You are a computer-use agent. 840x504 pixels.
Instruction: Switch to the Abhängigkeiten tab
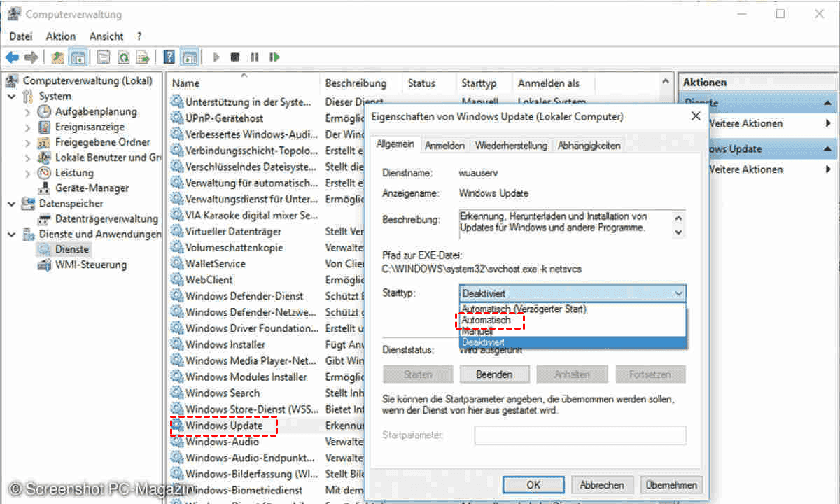click(589, 146)
